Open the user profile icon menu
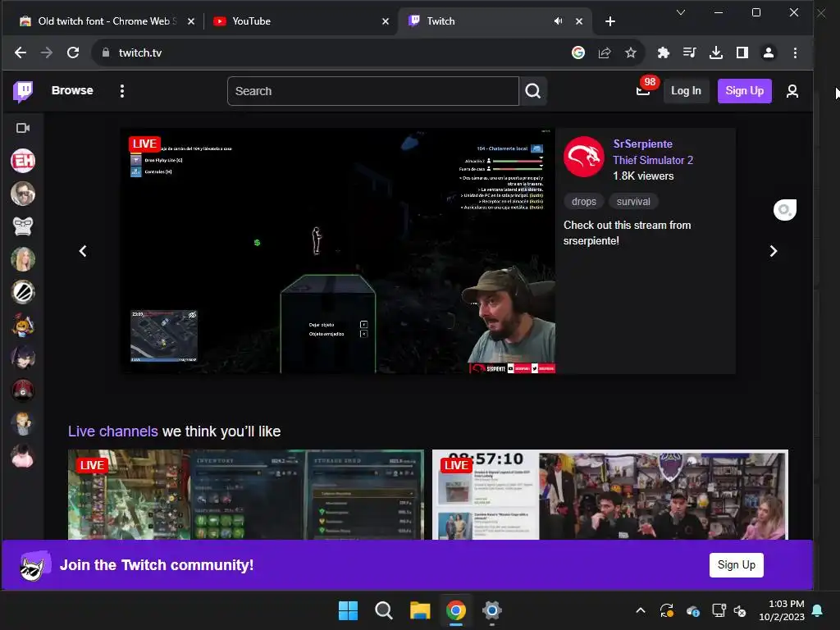The height and width of the screenshot is (630, 840). pyautogui.click(x=792, y=91)
